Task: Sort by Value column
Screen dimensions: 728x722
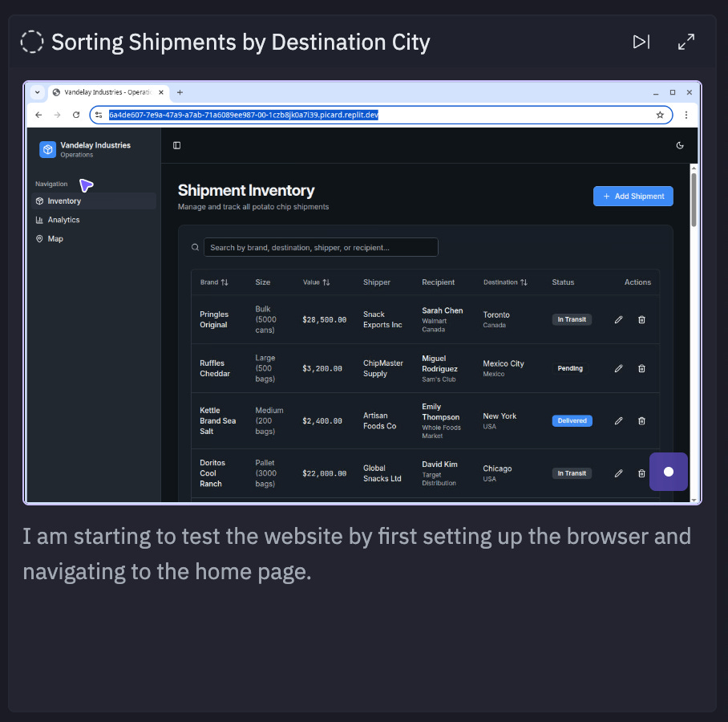Action: (316, 282)
